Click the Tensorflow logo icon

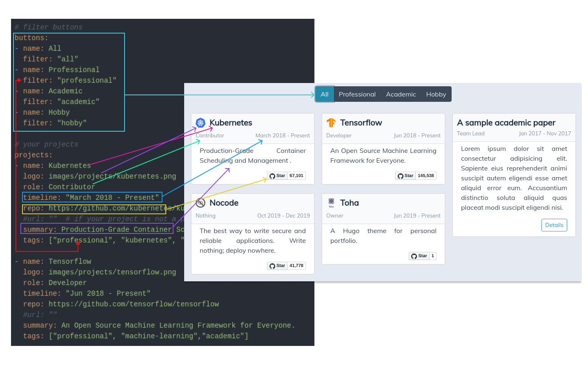click(x=331, y=123)
